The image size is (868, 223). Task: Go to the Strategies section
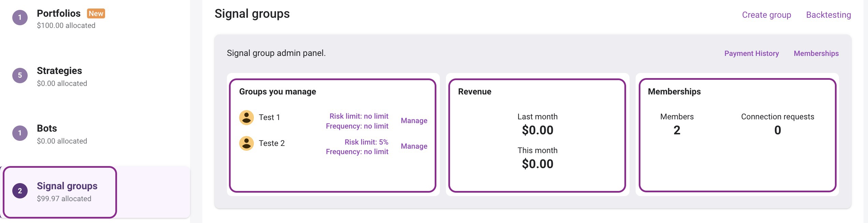59,71
